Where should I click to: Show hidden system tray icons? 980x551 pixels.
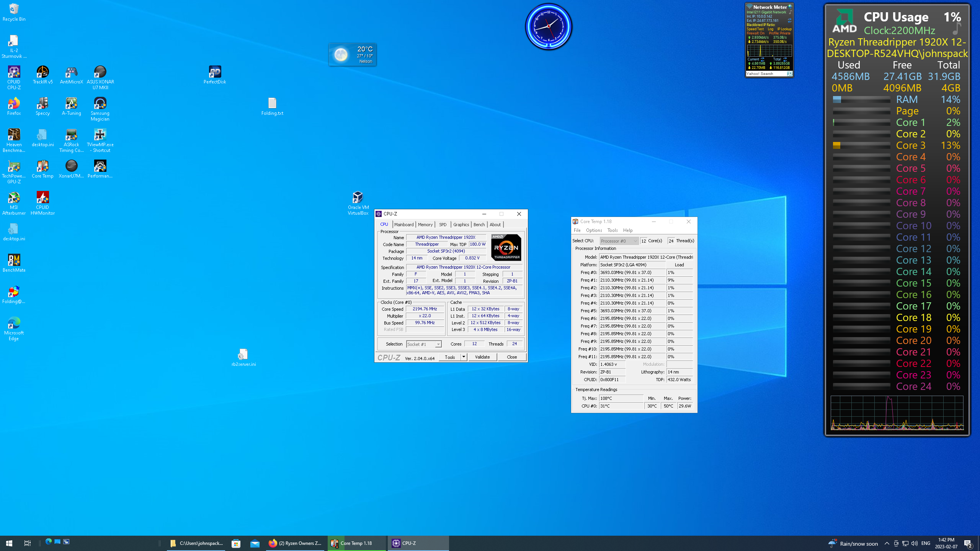[x=887, y=543]
